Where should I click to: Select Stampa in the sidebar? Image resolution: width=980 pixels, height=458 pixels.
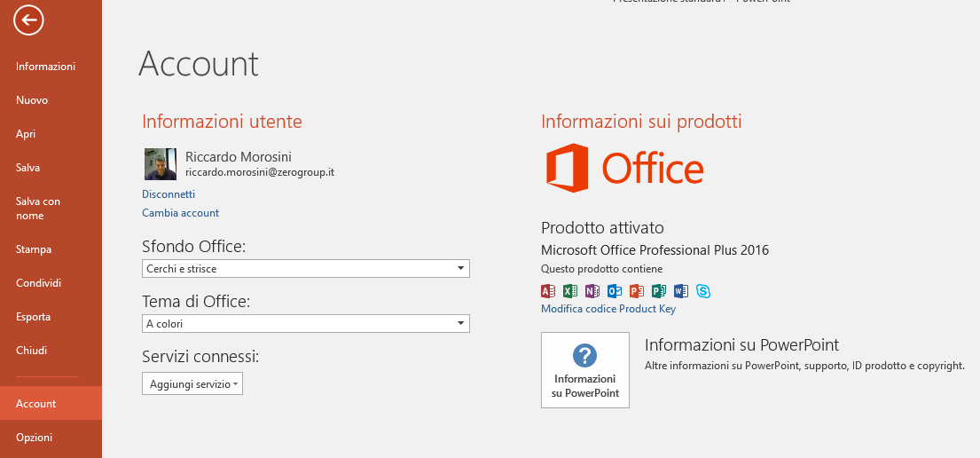click(34, 249)
